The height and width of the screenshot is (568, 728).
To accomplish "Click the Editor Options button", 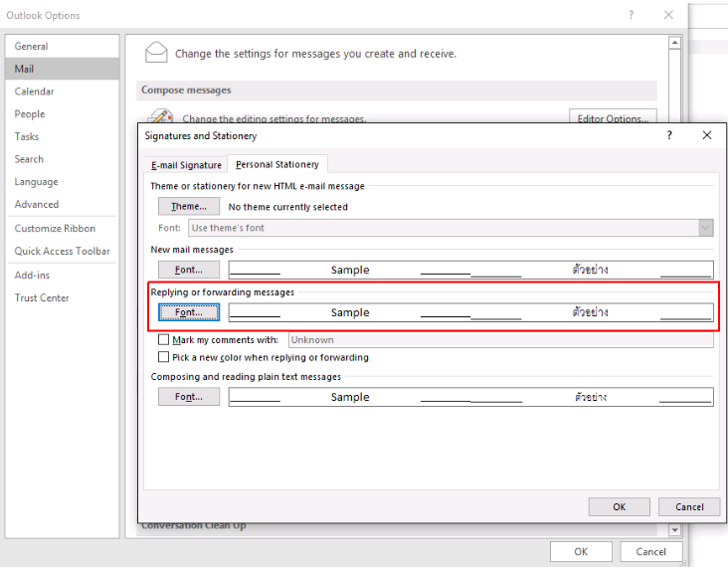I will coord(613,118).
